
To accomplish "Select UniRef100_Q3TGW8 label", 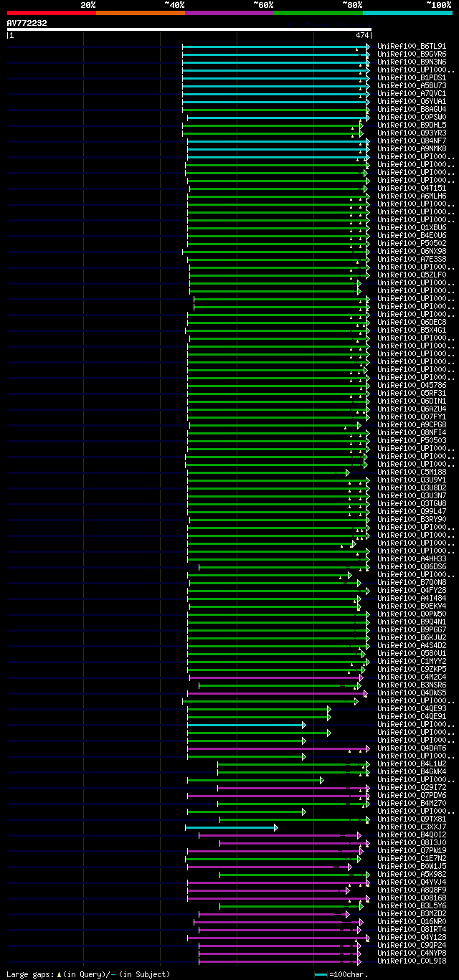I will pos(413,503).
